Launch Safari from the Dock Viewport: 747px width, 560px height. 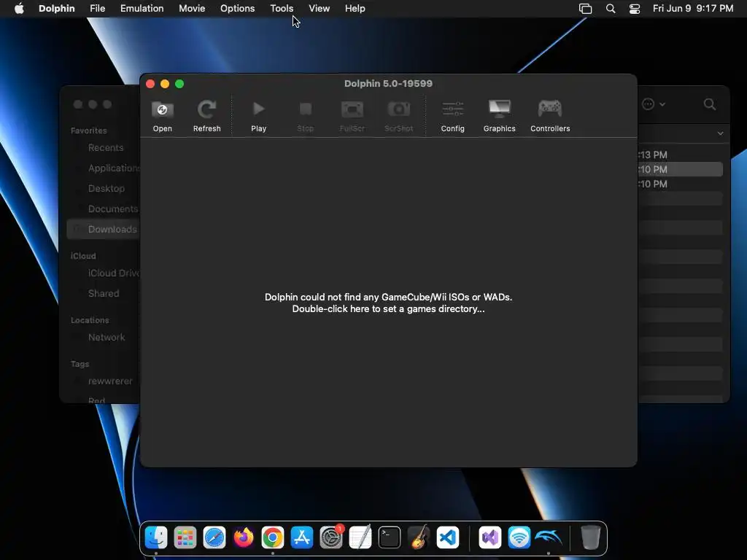coord(214,537)
